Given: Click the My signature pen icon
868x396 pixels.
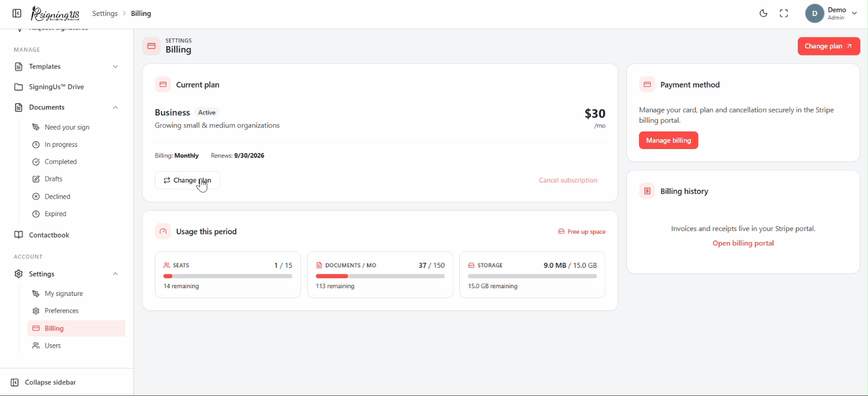Looking at the screenshot, I should click(36, 294).
